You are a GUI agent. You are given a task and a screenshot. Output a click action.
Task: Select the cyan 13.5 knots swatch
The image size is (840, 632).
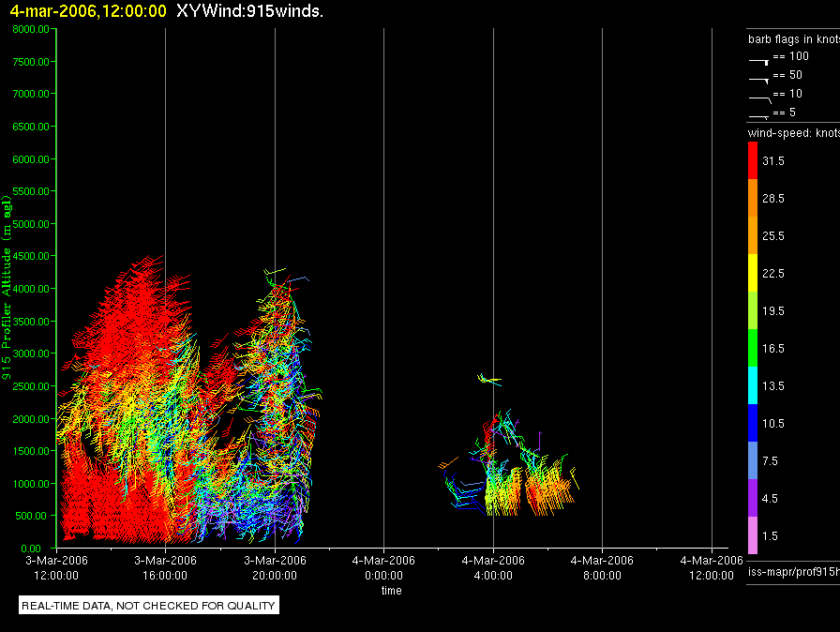tap(753, 385)
